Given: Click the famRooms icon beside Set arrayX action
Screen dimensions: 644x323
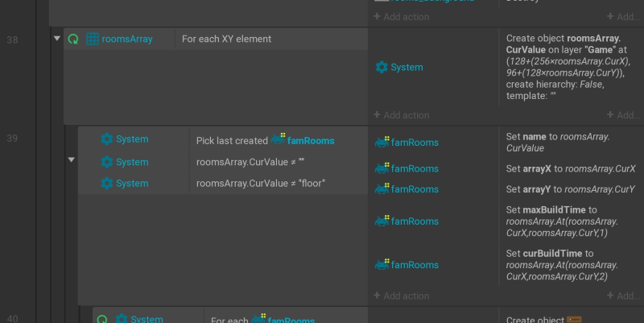Looking at the screenshot, I should [x=382, y=168].
